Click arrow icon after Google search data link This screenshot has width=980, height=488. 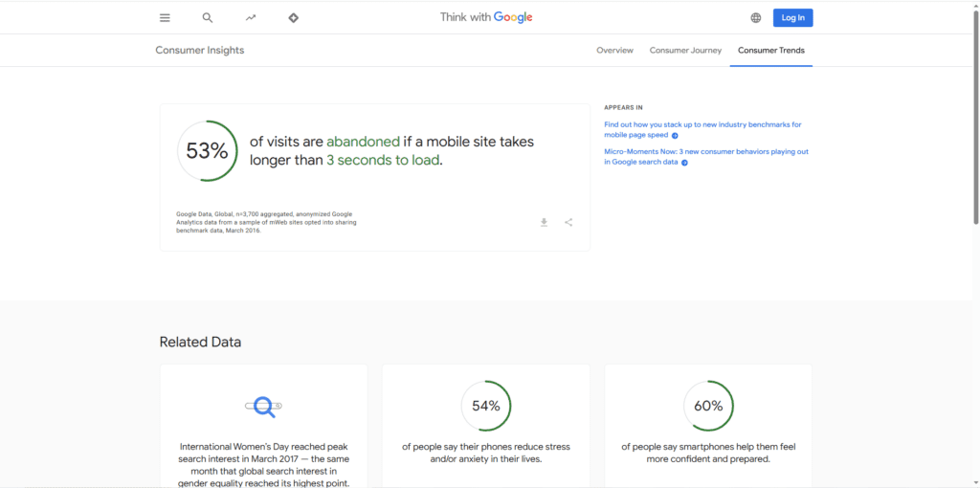click(684, 163)
